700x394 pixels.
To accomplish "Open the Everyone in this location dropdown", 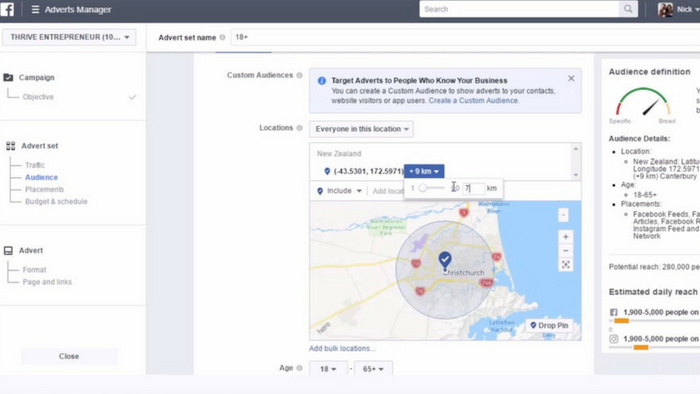I will pyautogui.click(x=361, y=129).
